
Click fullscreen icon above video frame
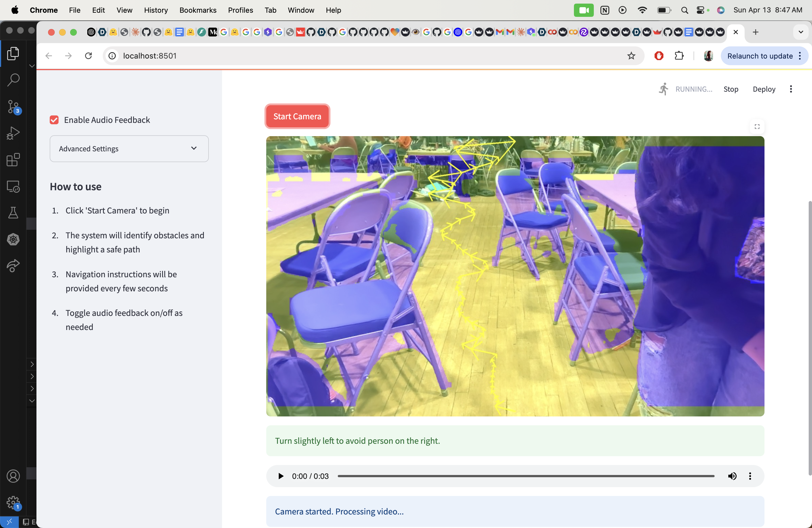pos(757,126)
